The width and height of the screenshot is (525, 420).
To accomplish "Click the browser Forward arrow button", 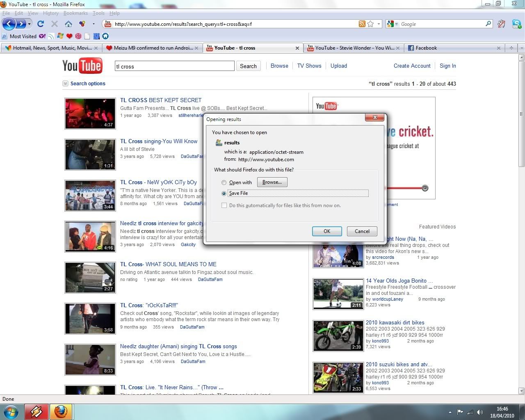I will [21, 24].
